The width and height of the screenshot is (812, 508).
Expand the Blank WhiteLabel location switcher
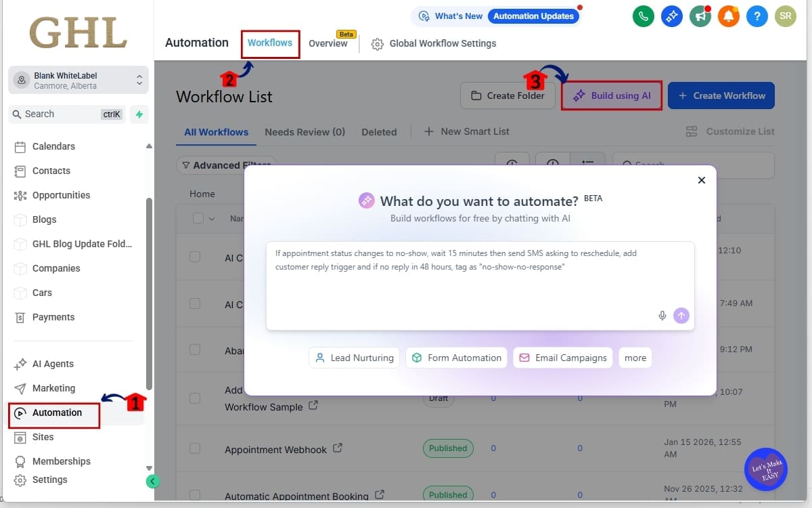(139, 80)
